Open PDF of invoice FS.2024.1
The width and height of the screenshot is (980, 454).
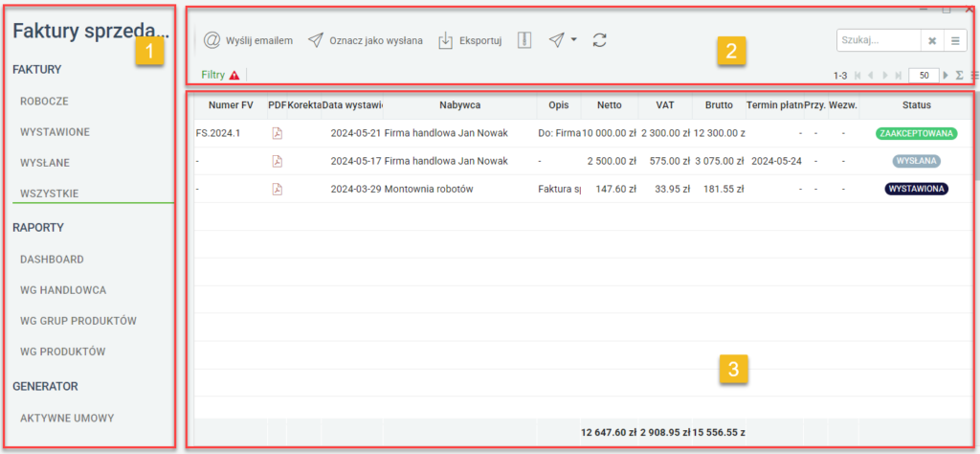277,133
